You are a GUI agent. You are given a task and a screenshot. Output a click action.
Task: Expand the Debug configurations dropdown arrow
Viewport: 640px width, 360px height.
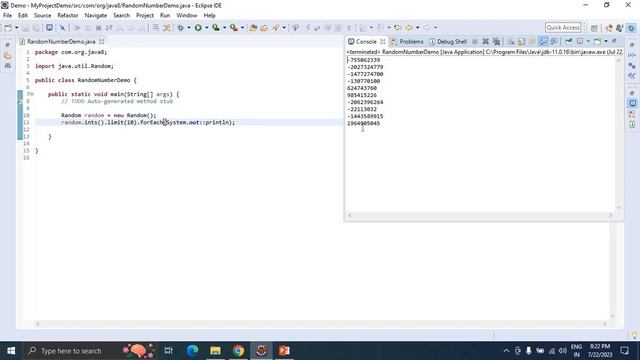tap(189, 28)
